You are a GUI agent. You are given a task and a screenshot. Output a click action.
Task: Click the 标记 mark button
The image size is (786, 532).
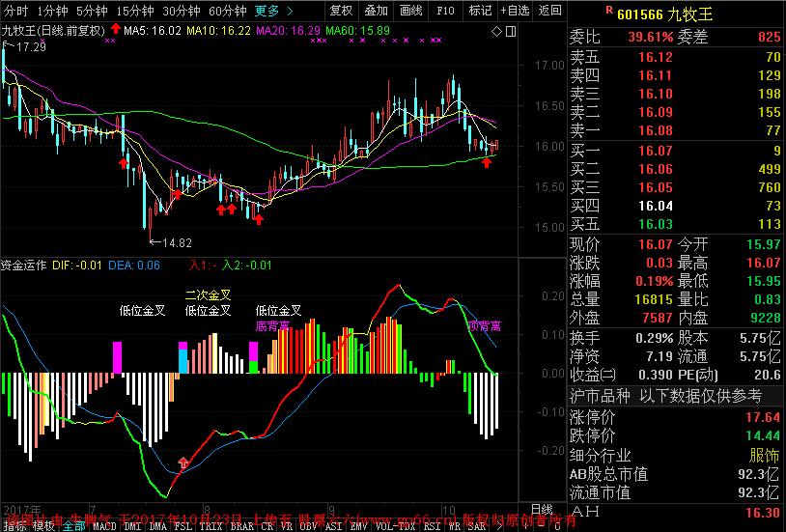coord(480,11)
